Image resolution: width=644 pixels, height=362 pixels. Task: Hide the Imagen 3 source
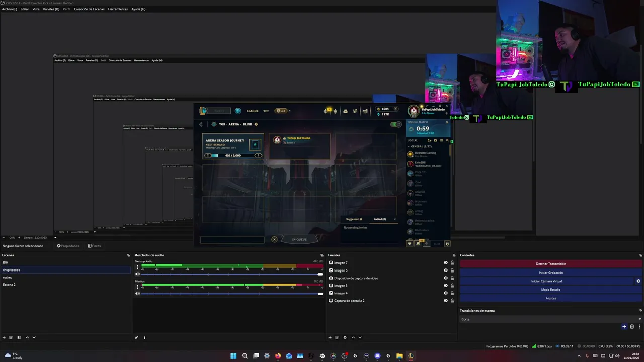coord(445,286)
